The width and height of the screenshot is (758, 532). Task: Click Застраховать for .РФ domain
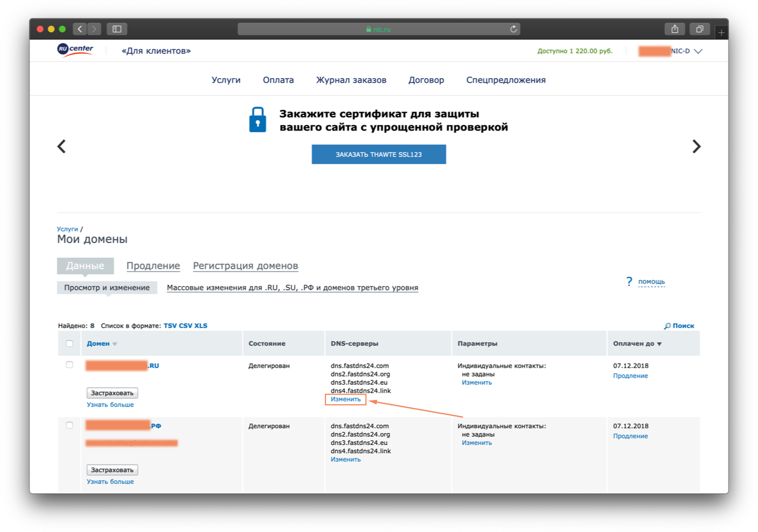[x=112, y=470]
